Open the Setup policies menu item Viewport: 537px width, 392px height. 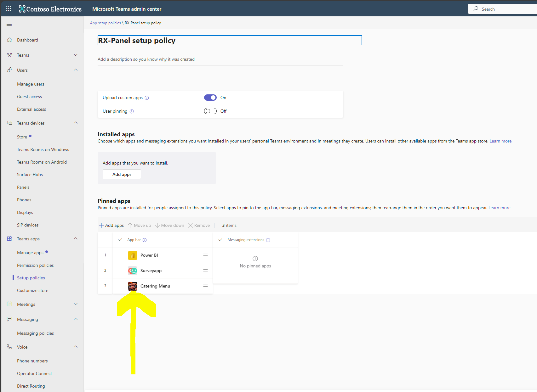pos(31,277)
